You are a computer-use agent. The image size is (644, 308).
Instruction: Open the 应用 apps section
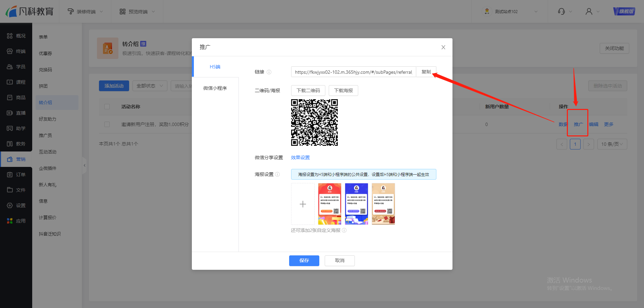[x=16, y=221]
